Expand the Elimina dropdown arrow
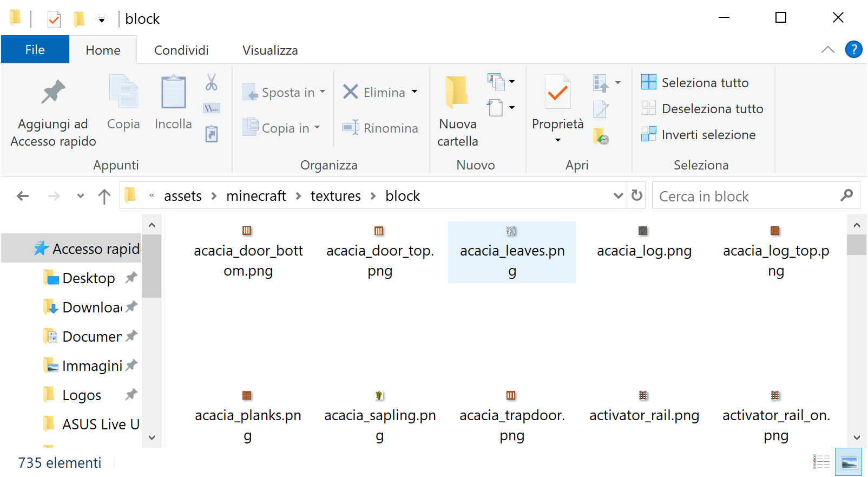 coord(415,92)
